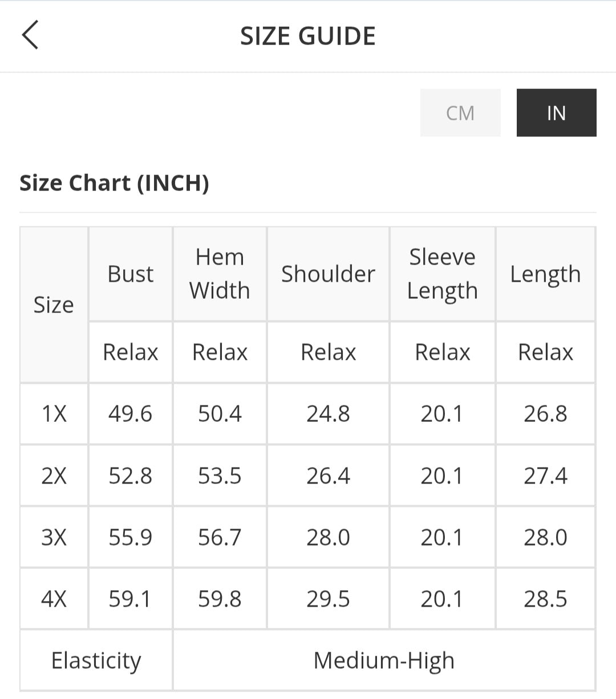This screenshot has height=699, width=616.
Task: Select the Bust column header
Action: click(x=131, y=274)
